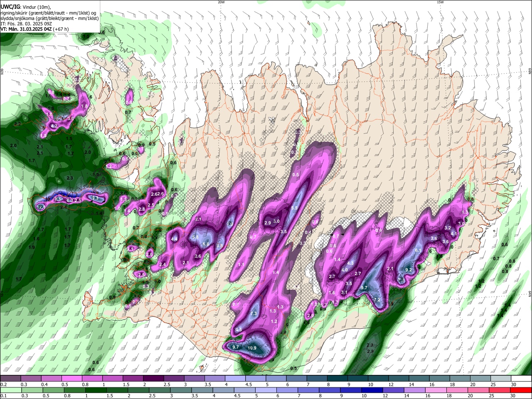Image resolution: width=532 pixels, height=399 pixels.
Task: Click the 15W longitude label at top
Action: [x=440, y=2]
